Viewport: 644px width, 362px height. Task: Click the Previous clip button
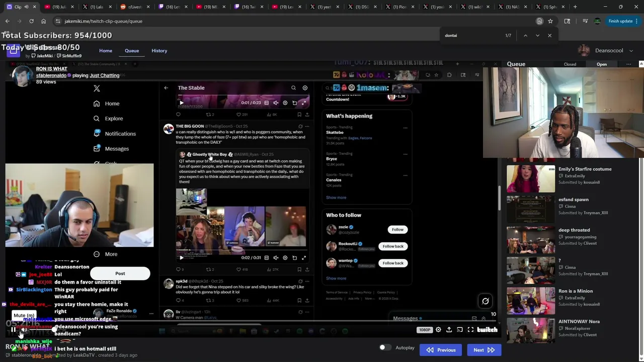[441, 350]
